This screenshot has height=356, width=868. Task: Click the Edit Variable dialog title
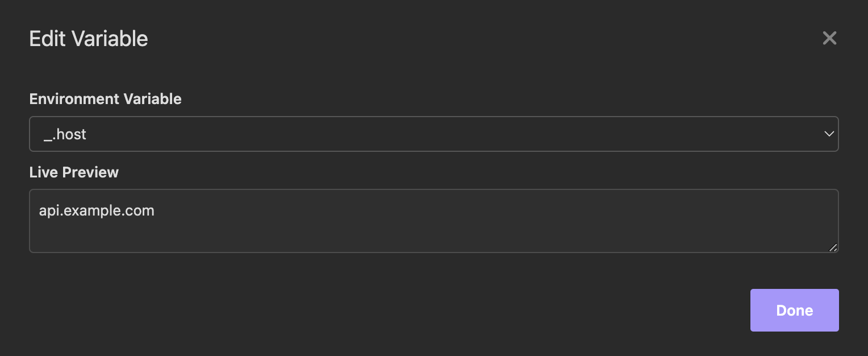(89, 39)
